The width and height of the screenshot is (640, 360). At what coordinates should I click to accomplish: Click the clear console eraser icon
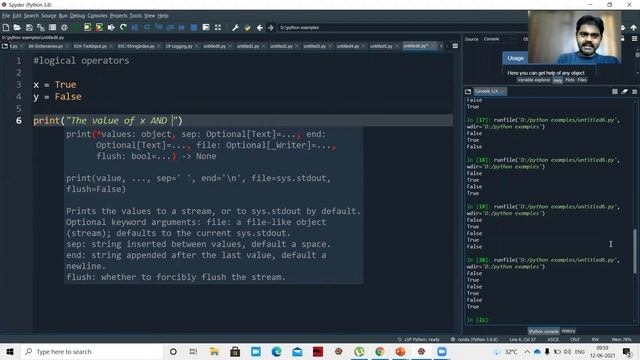pos(624,91)
